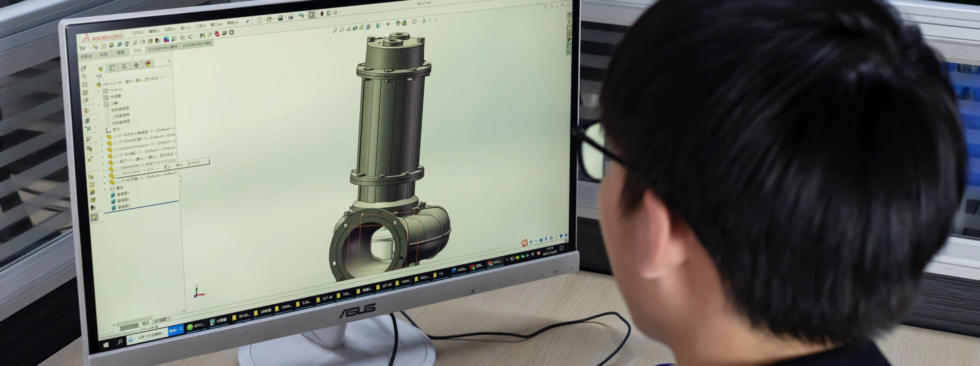Open the DisplayManager color ball tab
The height and width of the screenshot is (366, 980).
[148, 64]
